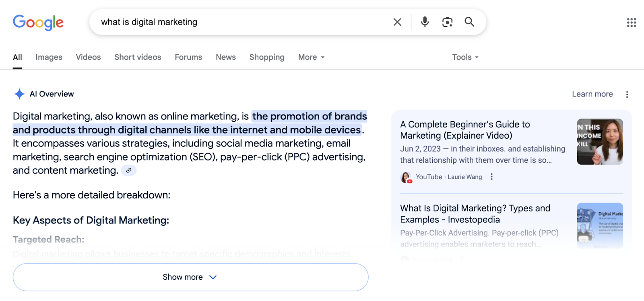Open the Shopping results tab
644x301 pixels.
tap(266, 57)
